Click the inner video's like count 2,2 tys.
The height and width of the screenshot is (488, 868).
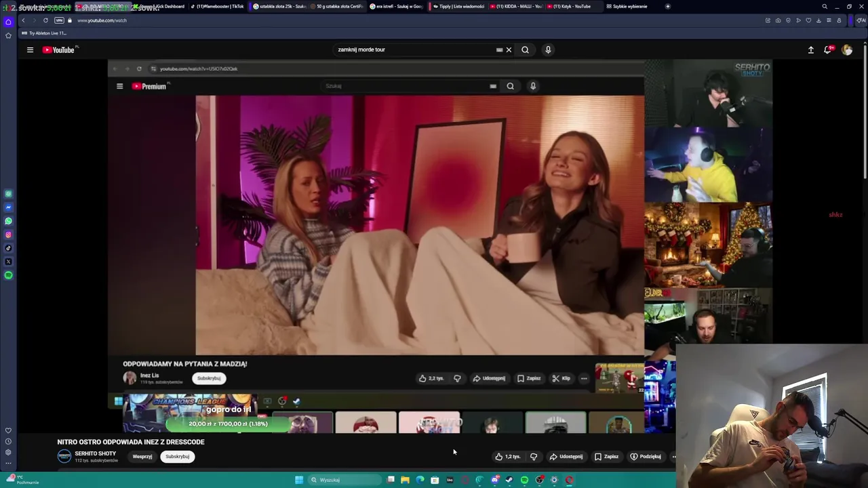coord(431,378)
